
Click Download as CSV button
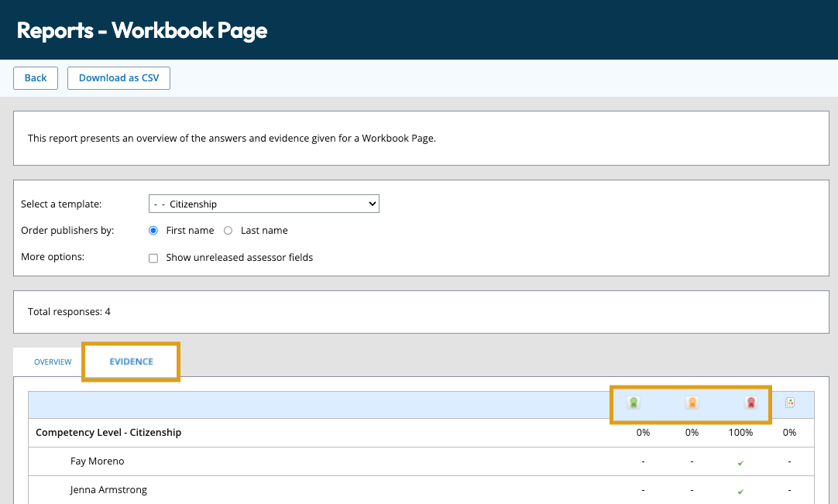[x=118, y=78]
